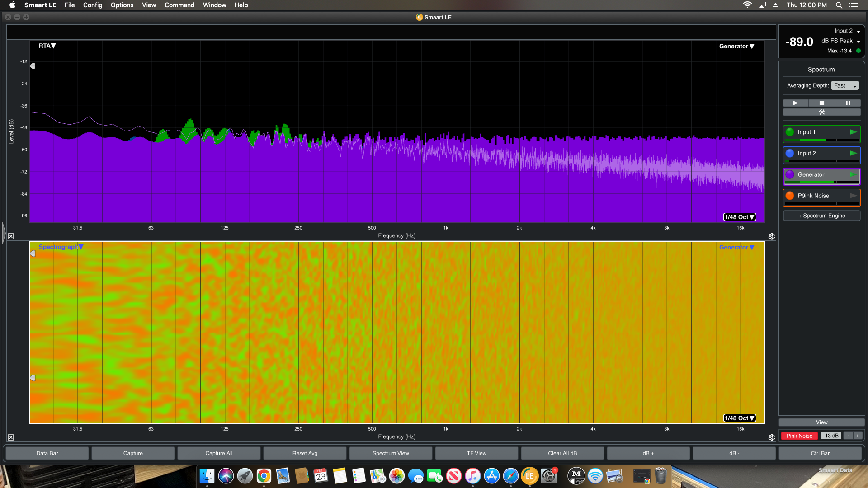Stop the spectrum measurement

[822, 103]
